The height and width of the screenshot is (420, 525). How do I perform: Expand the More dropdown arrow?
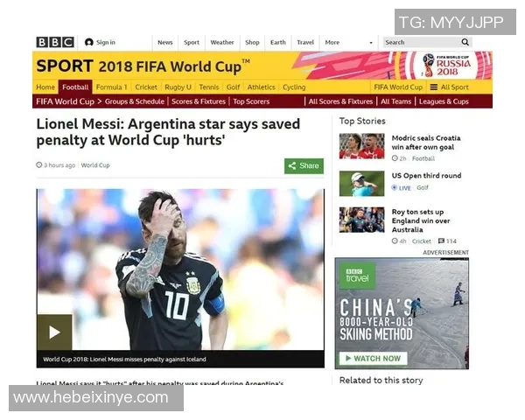coord(371,43)
